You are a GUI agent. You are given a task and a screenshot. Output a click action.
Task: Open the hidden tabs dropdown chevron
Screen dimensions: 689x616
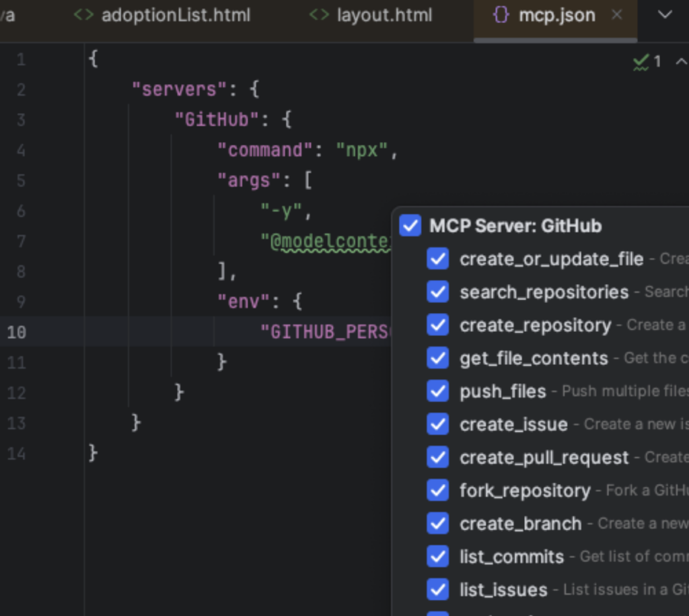665,15
